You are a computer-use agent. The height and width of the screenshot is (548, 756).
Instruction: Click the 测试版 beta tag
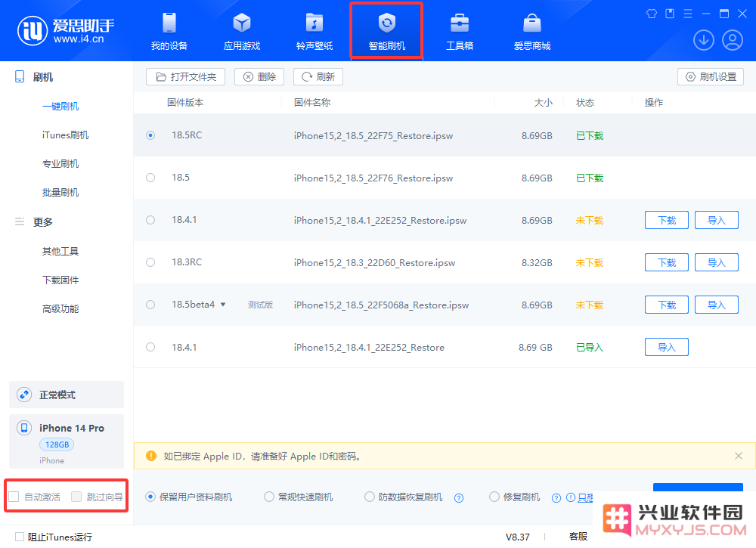point(260,305)
